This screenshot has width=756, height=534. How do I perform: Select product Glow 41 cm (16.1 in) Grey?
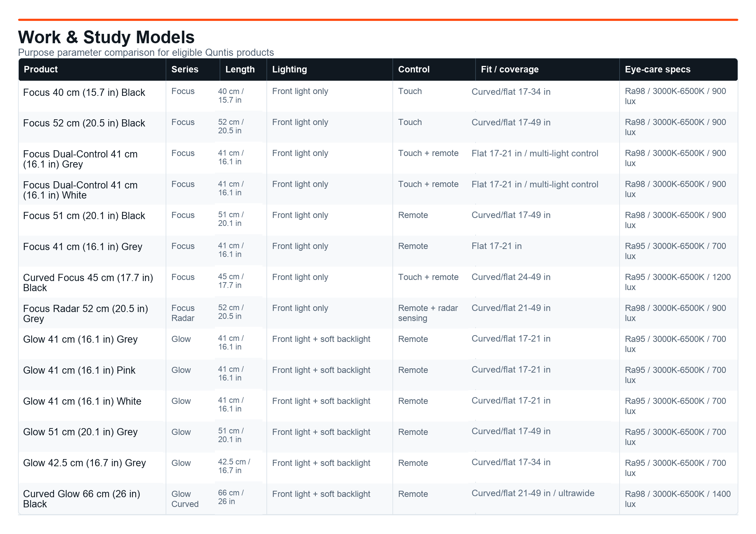(x=80, y=339)
